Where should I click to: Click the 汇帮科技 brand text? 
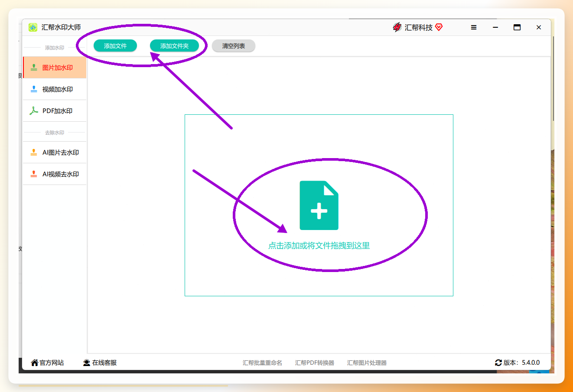(x=418, y=27)
